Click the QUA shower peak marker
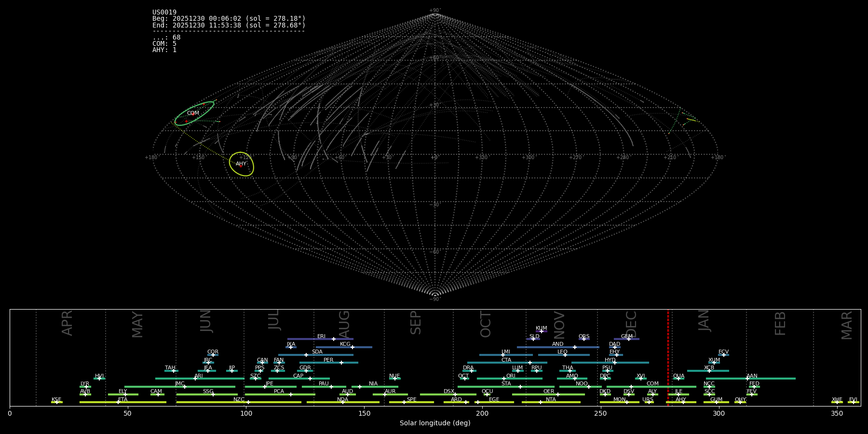The height and width of the screenshot is (434, 868). 678,379
